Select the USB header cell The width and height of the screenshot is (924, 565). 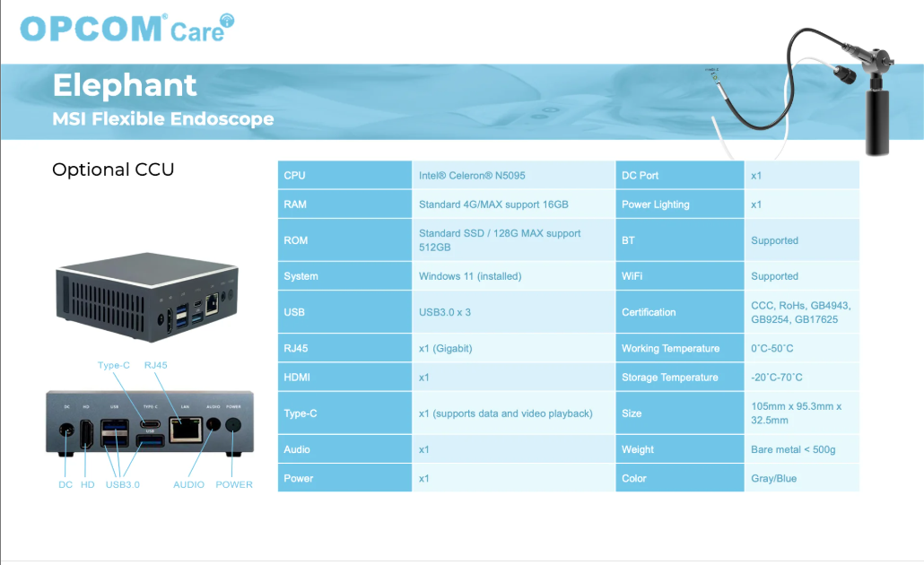[x=344, y=312]
